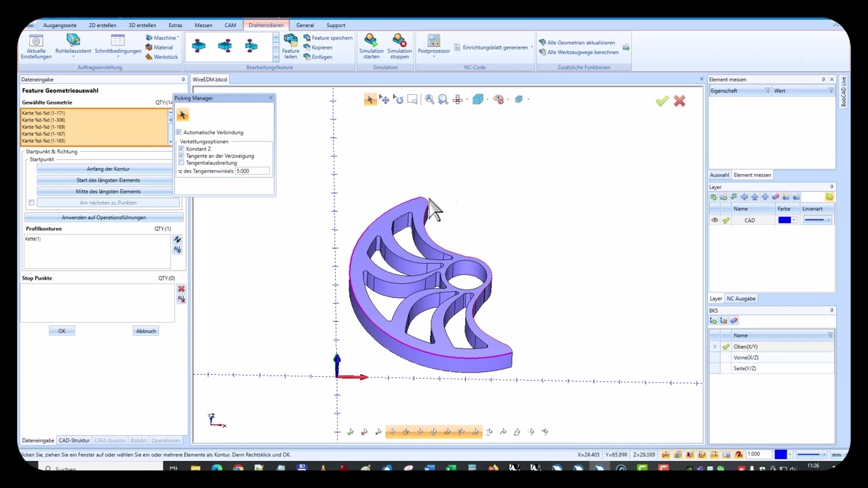
Task: Open the CAD layer Farbe dropdown
Action: click(794, 220)
